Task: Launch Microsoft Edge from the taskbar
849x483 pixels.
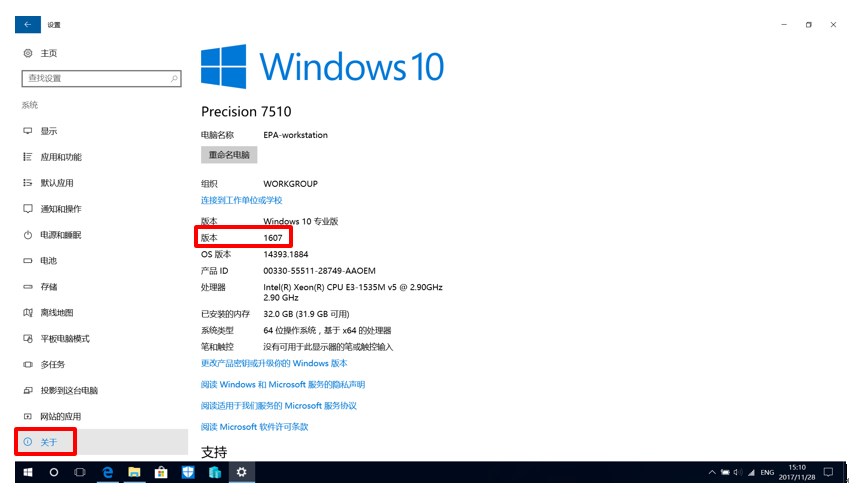Action: pyautogui.click(x=108, y=472)
